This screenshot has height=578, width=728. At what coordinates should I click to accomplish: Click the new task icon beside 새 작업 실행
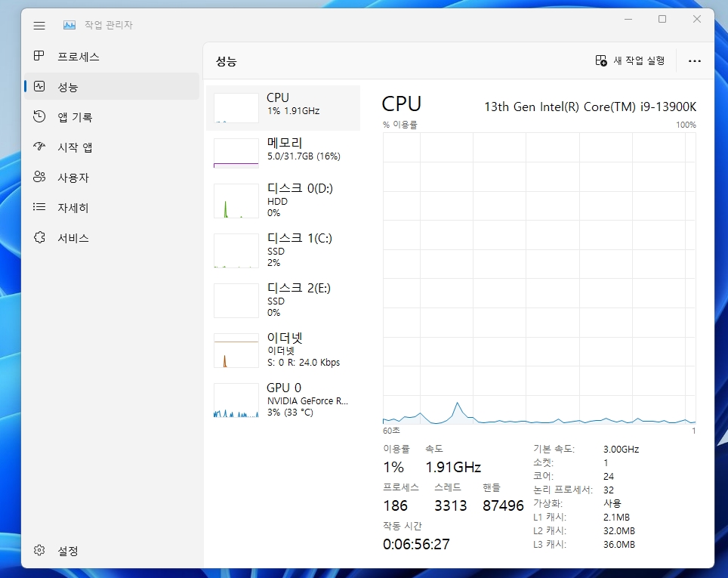point(601,61)
